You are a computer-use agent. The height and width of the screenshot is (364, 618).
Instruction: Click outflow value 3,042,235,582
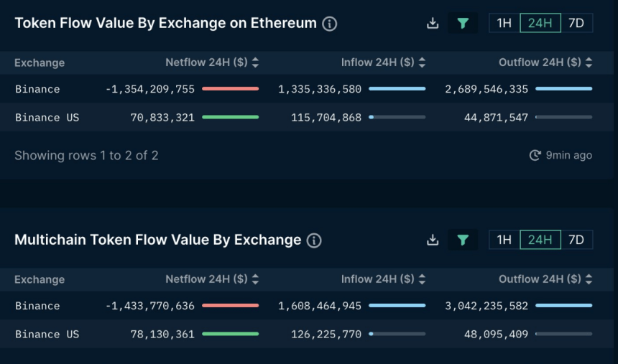click(x=486, y=306)
